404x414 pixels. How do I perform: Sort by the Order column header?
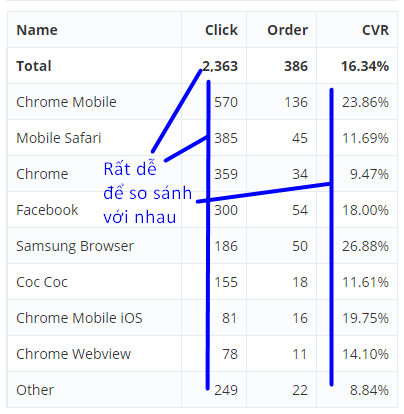pos(287,30)
